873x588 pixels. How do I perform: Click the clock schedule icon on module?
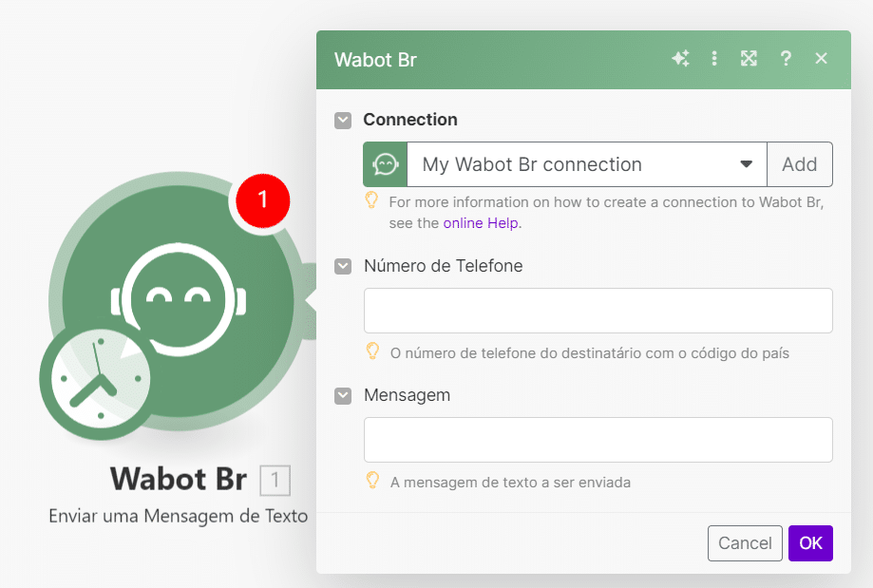coord(95,383)
